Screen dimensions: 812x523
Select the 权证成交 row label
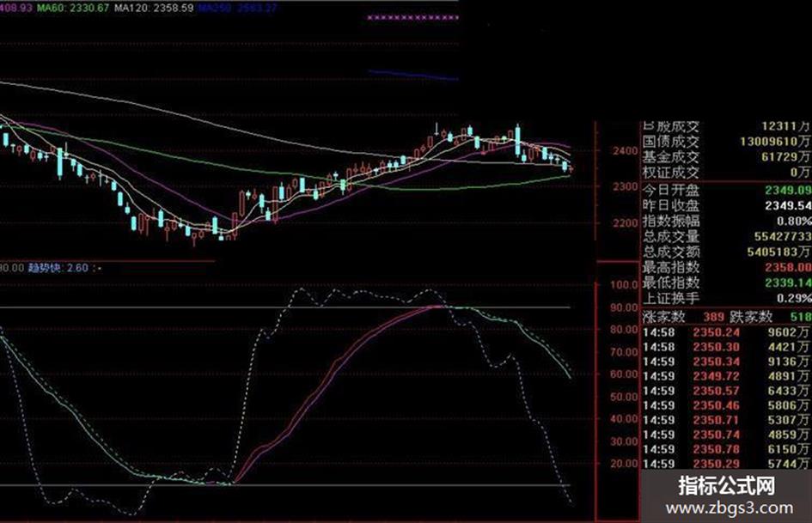[x=670, y=172]
